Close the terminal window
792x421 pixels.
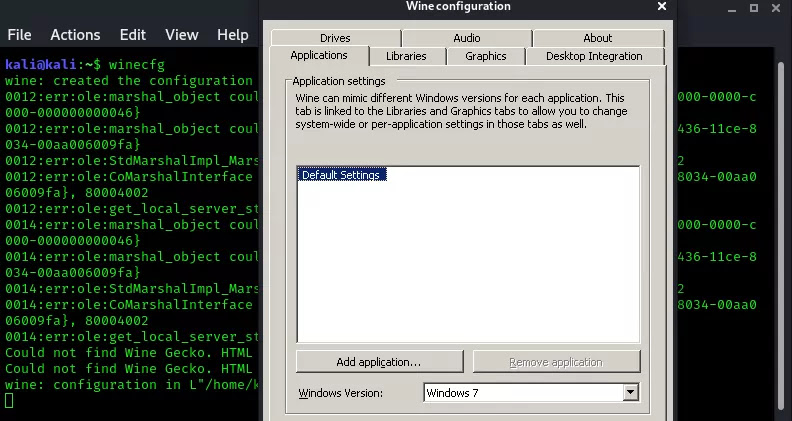click(776, 8)
